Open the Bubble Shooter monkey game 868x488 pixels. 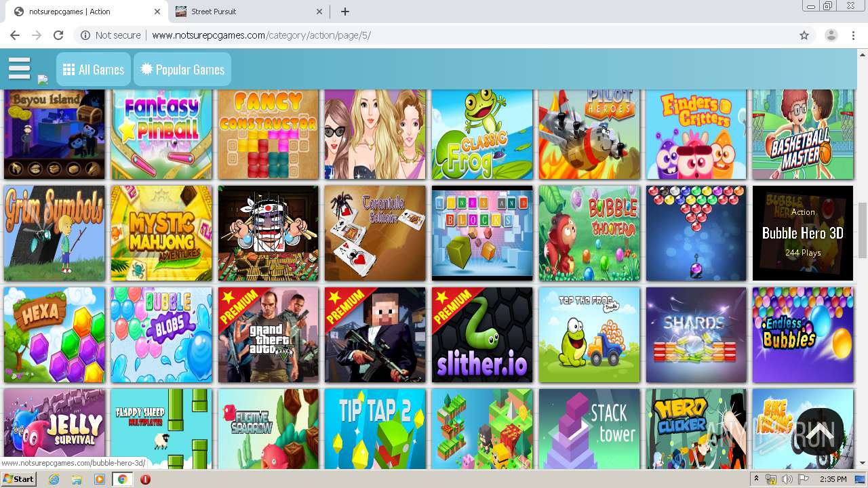click(x=589, y=233)
